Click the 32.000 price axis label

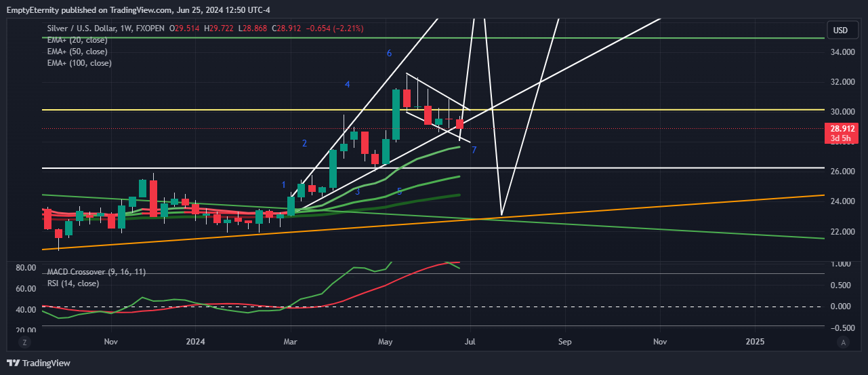[844, 82]
